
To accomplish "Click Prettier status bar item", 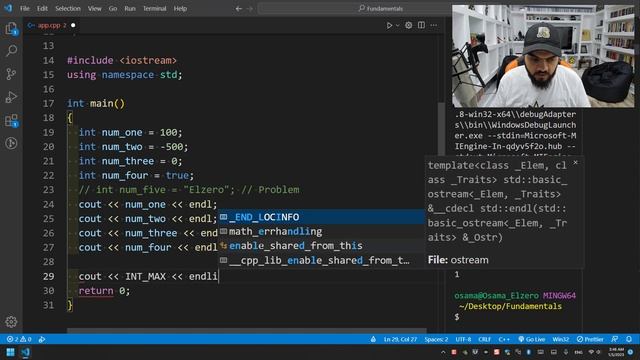I will (x=590, y=339).
